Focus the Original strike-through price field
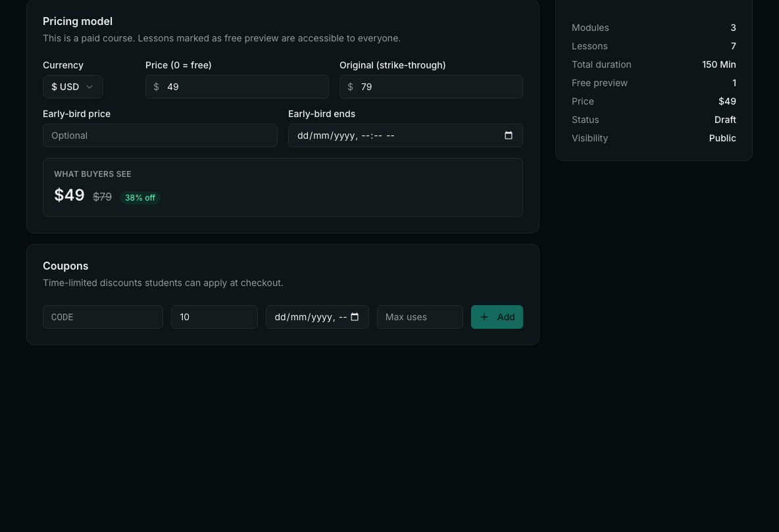 [431, 87]
